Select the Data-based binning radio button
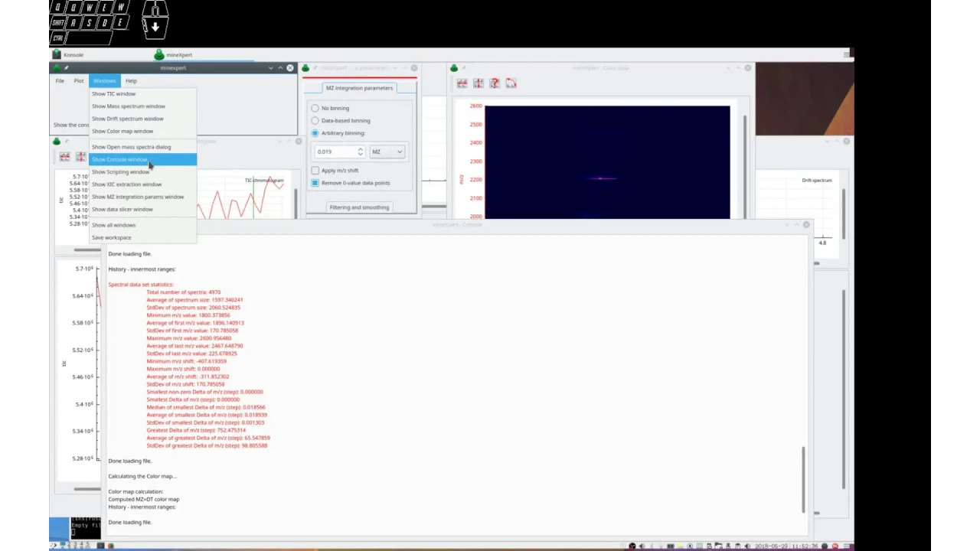The image size is (980, 551). click(315, 120)
